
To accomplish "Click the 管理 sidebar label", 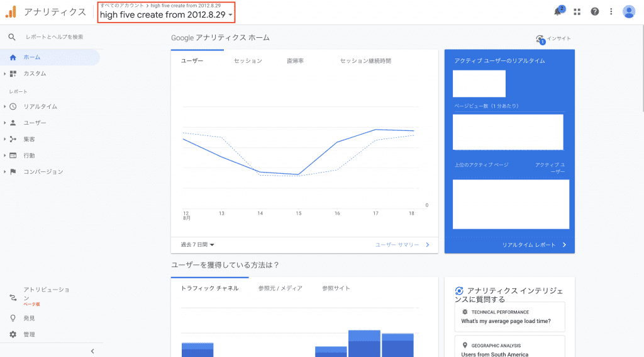I will [x=29, y=334].
